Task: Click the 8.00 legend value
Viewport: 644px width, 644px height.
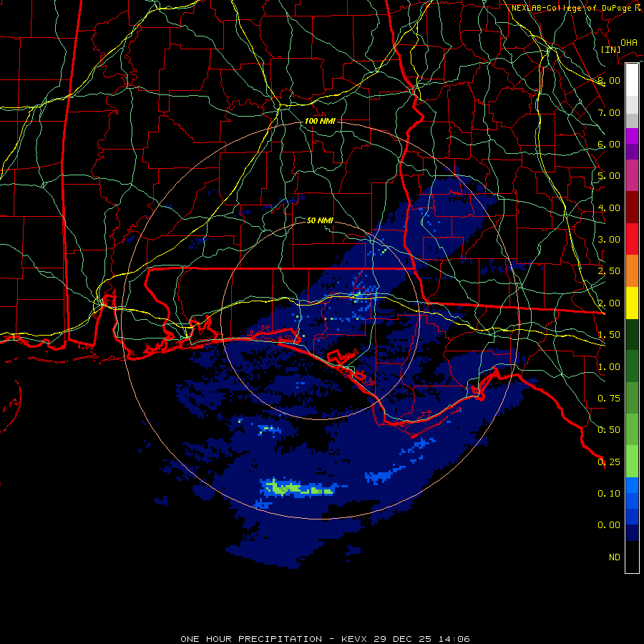Action: (x=609, y=80)
